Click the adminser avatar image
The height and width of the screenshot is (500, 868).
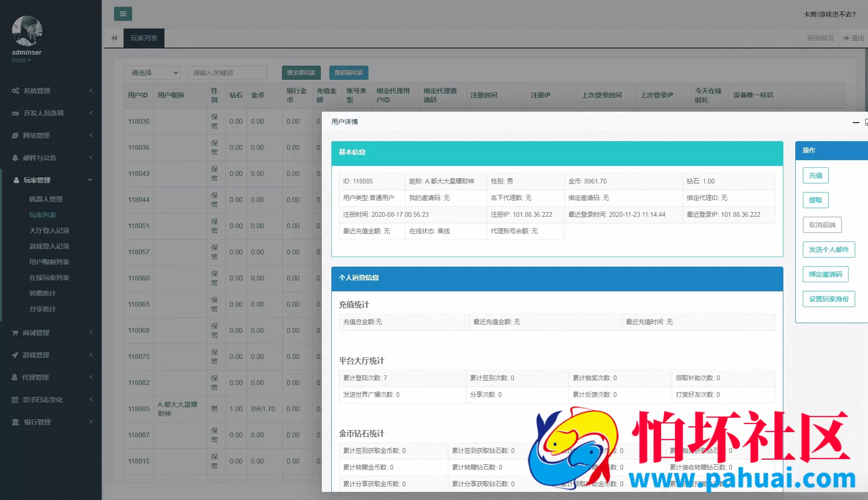pyautogui.click(x=27, y=31)
